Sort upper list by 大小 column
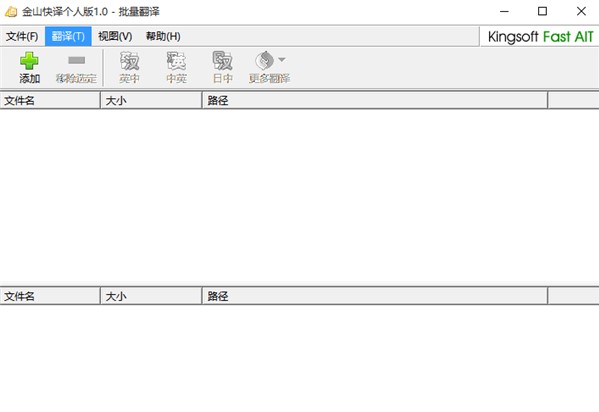 coord(151,101)
